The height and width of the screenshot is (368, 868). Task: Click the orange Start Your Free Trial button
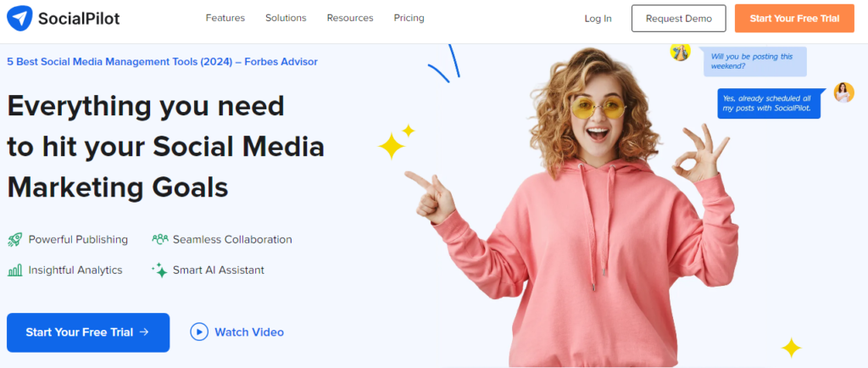pos(794,19)
